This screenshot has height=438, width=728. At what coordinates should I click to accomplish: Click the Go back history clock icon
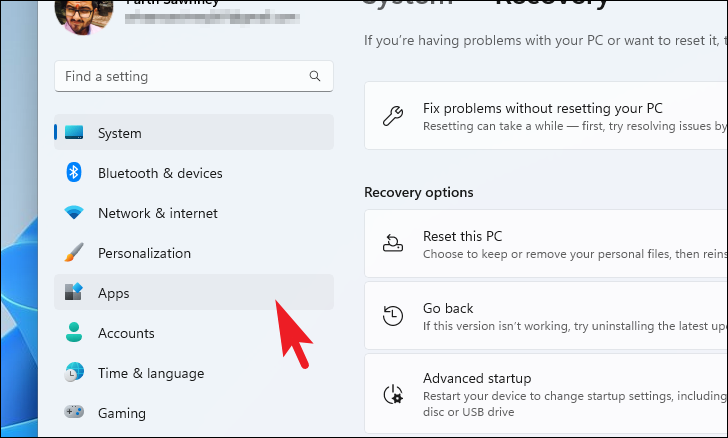393,316
